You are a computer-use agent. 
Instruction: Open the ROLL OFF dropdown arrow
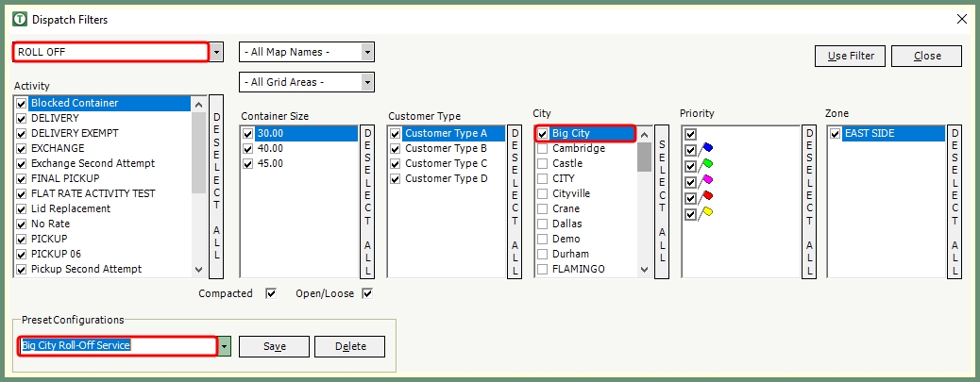(215, 52)
